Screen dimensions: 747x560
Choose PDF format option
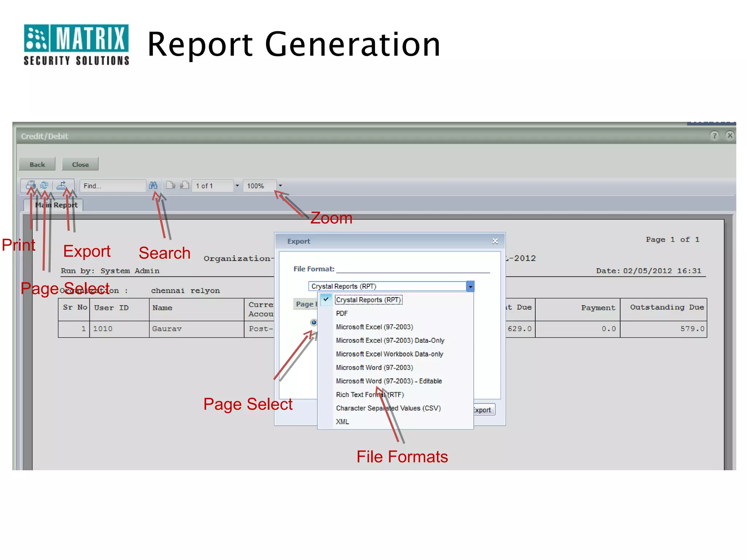[x=396, y=314]
